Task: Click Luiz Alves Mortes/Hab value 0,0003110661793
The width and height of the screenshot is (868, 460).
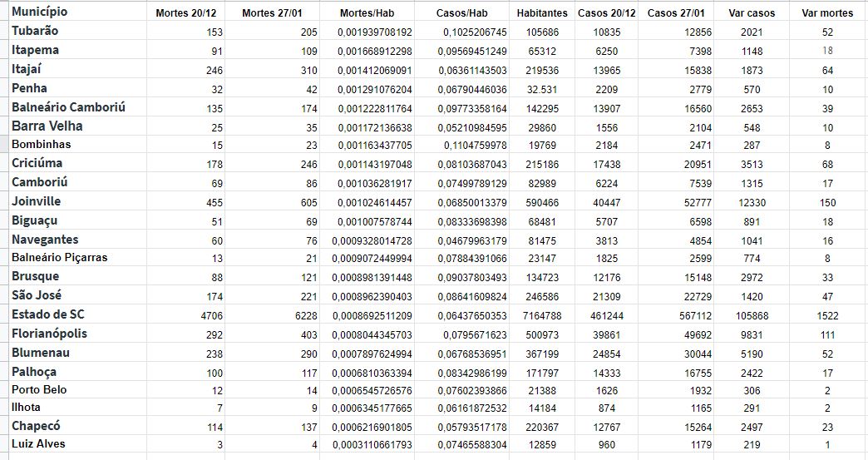Action: (372, 445)
